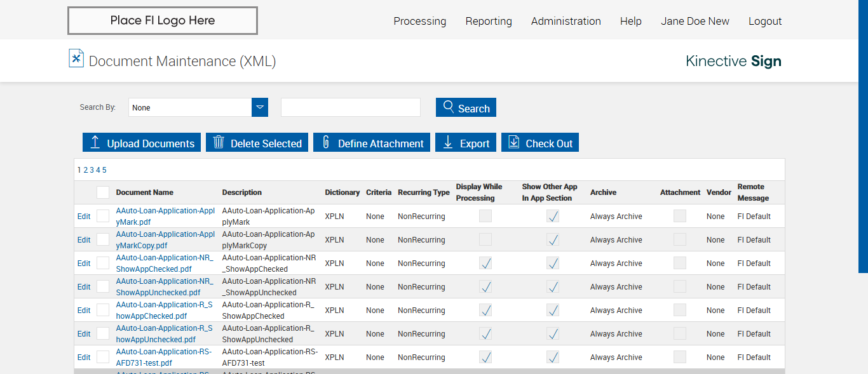
Task: Expand the Search By dropdown arrow
Action: [x=260, y=107]
